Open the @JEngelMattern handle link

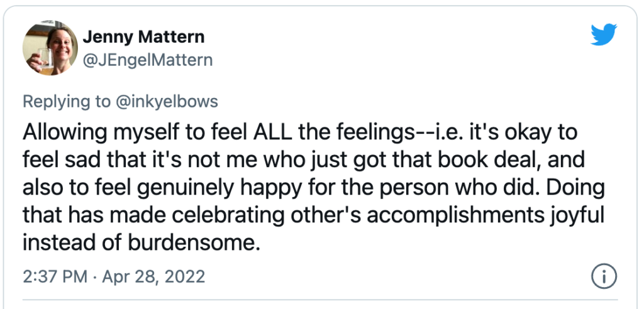click(x=148, y=60)
